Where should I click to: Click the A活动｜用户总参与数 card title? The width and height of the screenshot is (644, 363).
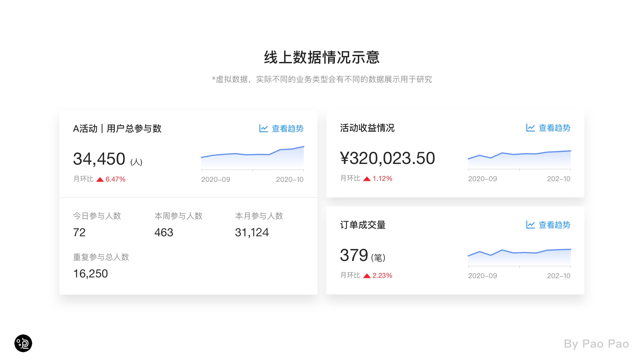(x=117, y=129)
